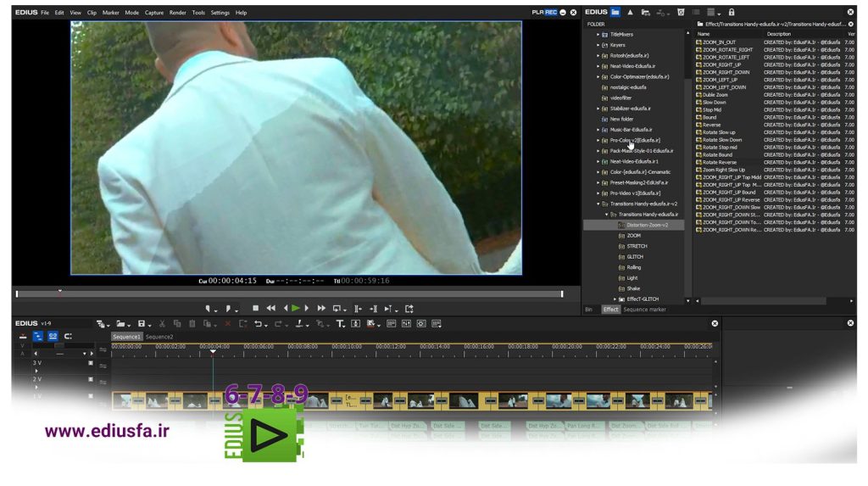Viewport: 868px width, 486px height.
Task: Switch to the Sequence2 tab
Action: (159, 337)
